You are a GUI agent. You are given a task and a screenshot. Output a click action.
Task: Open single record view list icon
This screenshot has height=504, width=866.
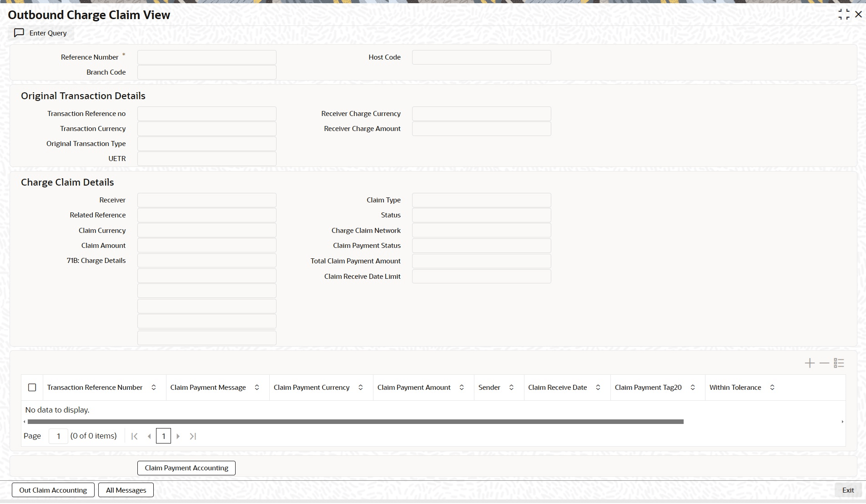[x=839, y=363]
